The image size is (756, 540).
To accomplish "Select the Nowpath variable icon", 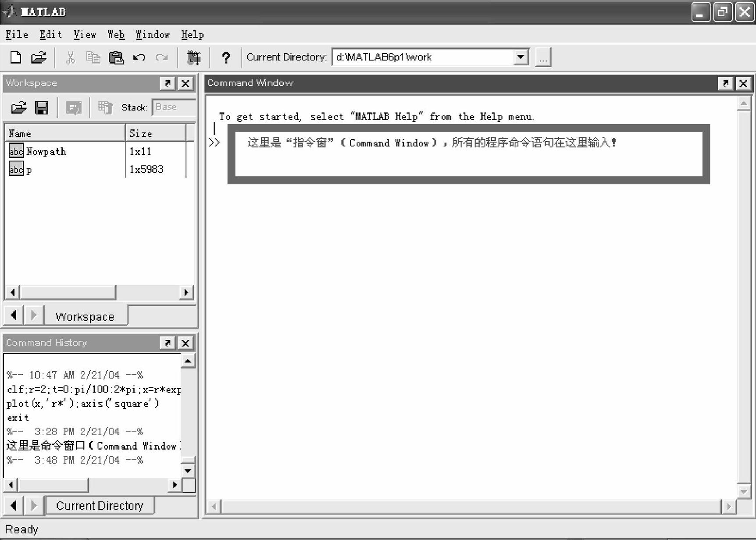I will [x=16, y=151].
